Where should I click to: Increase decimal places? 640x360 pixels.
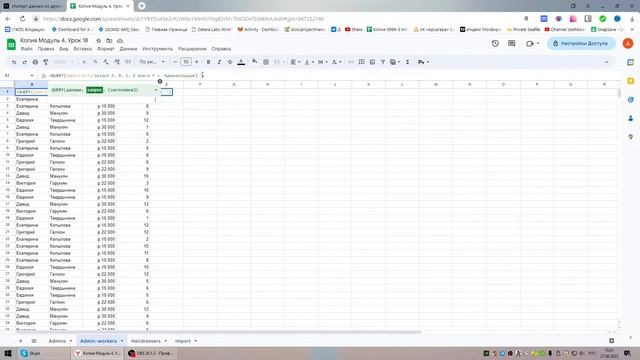click(x=117, y=62)
